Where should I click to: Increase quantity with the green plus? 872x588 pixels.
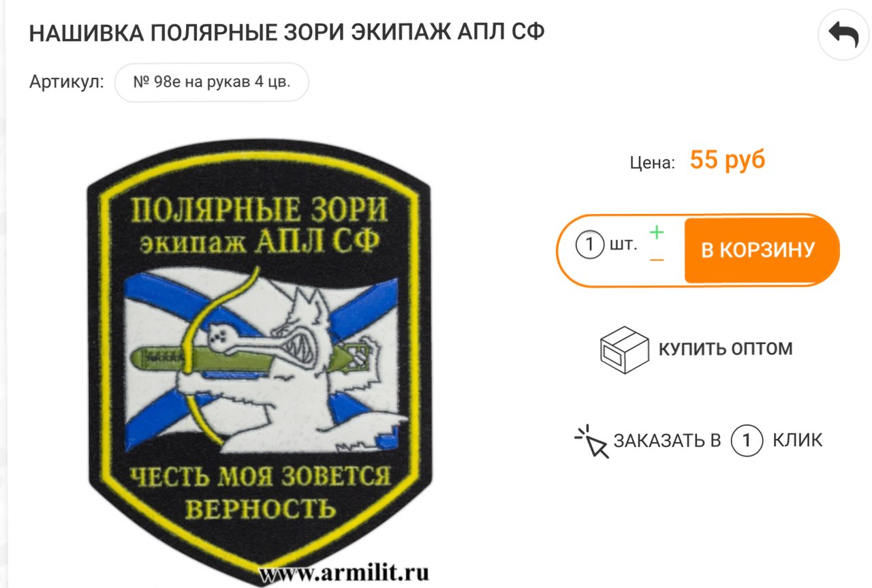click(x=656, y=232)
